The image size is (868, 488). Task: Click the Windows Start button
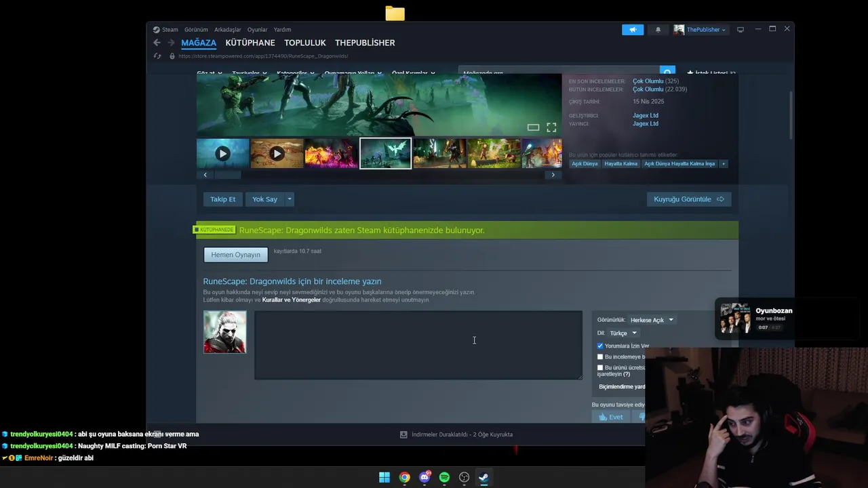point(384,477)
